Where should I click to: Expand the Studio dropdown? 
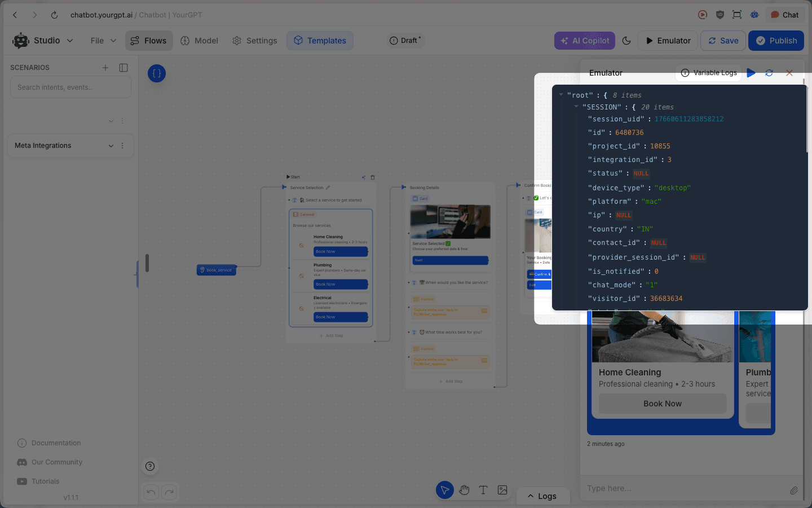coord(69,40)
